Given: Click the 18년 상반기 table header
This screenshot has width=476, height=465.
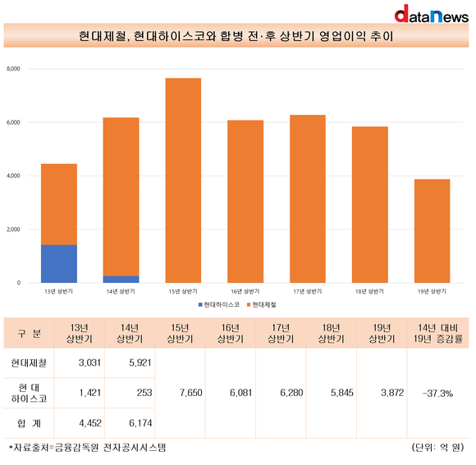Looking at the screenshot, I should [x=332, y=333].
